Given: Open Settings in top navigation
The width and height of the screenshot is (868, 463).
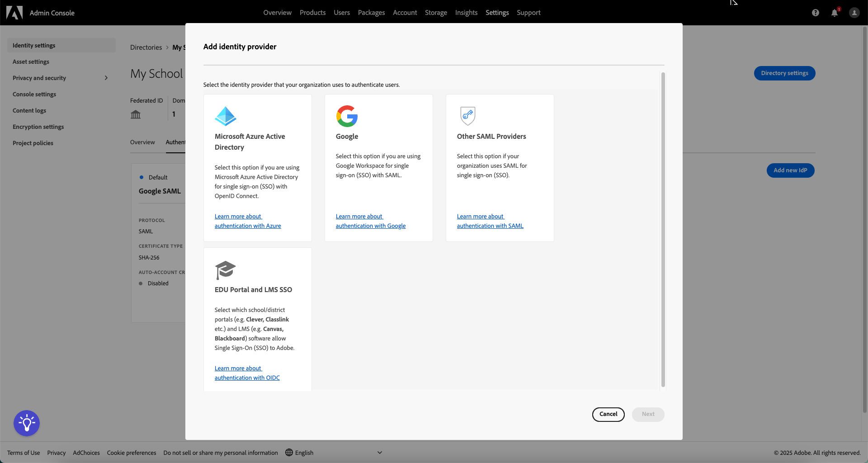Looking at the screenshot, I should click(x=497, y=13).
